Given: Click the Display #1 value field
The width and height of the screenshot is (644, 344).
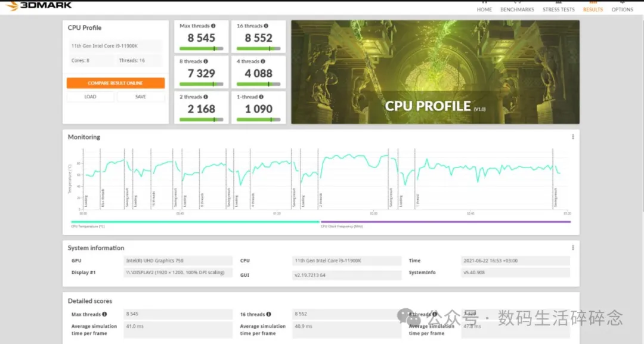Looking at the screenshot, I should [178, 272].
